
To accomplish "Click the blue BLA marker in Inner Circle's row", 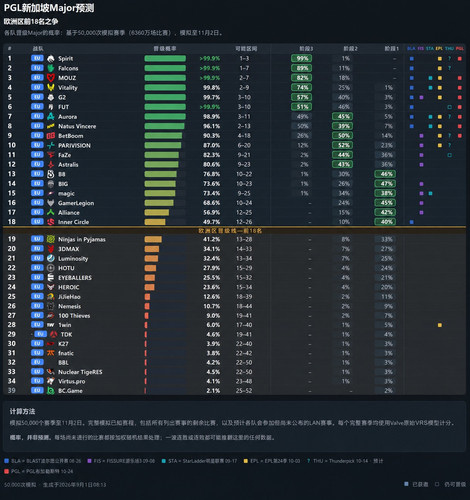I will tap(412, 222).
